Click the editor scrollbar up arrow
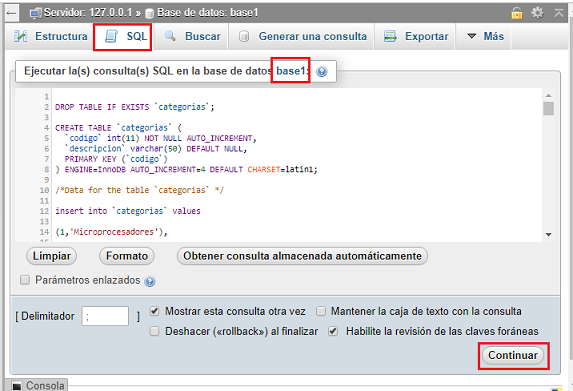The width and height of the screenshot is (573, 391). pyautogui.click(x=548, y=95)
